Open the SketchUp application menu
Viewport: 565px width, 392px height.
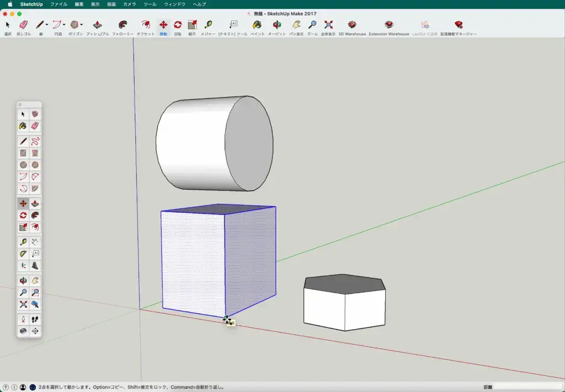pyautogui.click(x=31, y=4)
